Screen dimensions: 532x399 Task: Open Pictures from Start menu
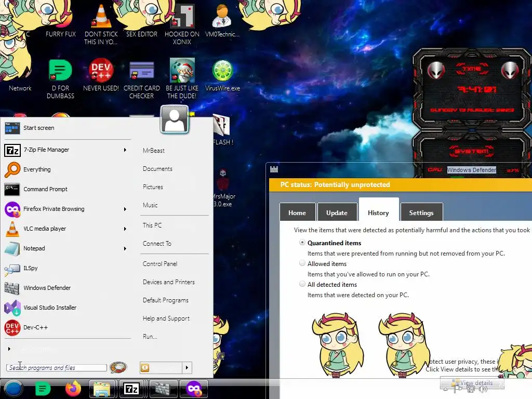(153, 187)
